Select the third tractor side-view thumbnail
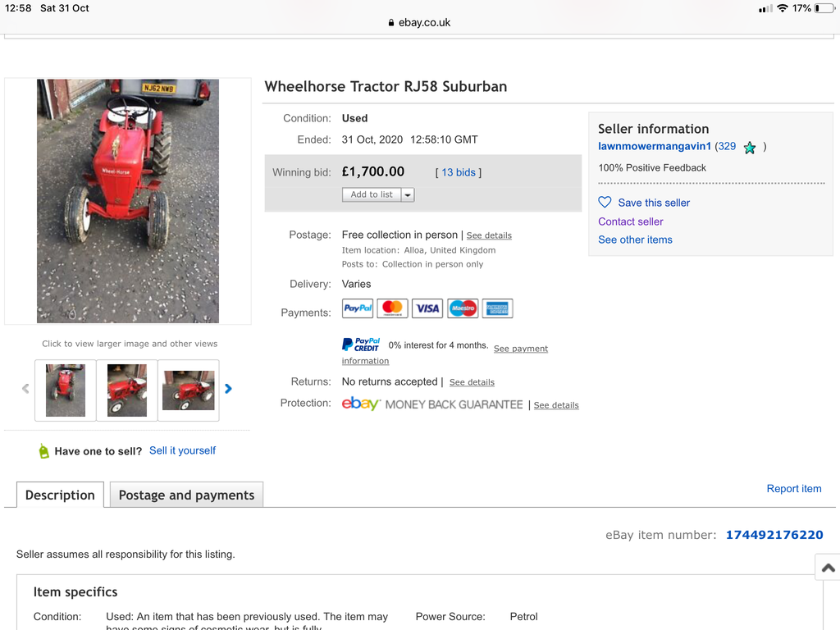Viewport: 840px width, 630px height. 188,390
